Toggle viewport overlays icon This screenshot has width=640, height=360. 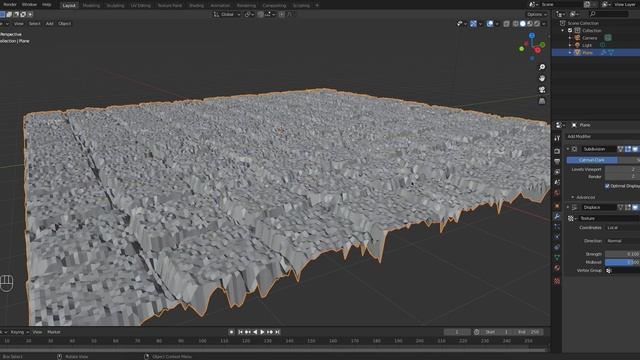point(490,24)
